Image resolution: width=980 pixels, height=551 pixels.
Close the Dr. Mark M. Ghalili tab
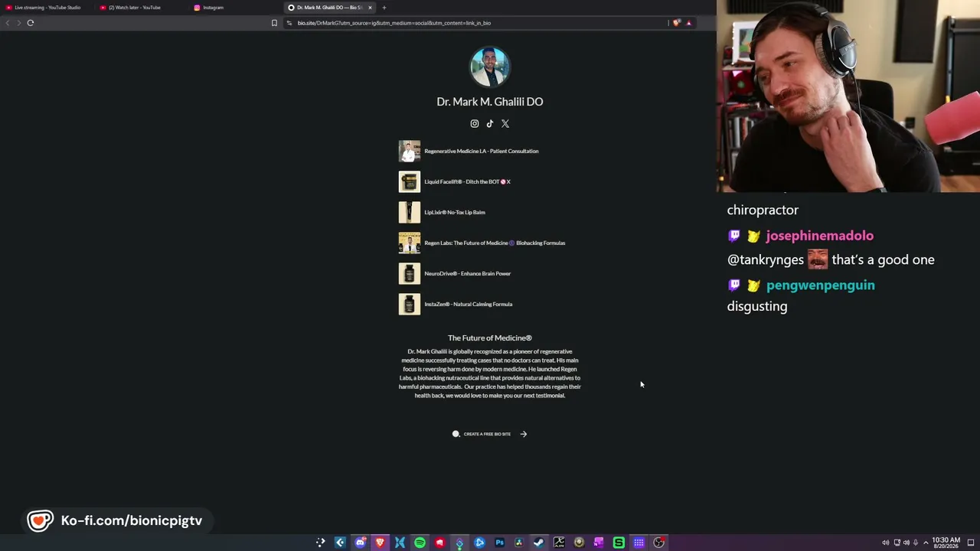(370, 8)
